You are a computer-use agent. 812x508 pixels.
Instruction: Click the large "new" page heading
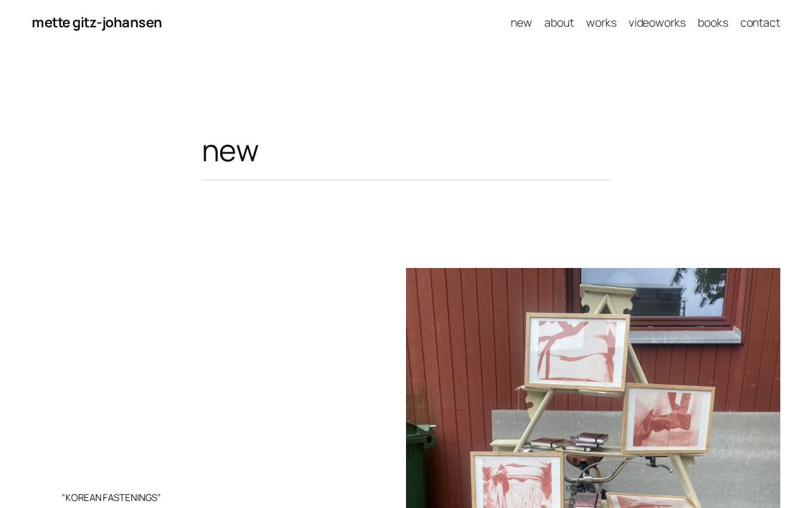(x=230, y=150)
